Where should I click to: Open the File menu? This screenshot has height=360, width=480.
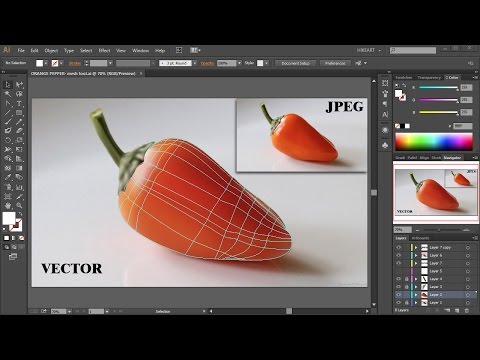click(21, 50)
